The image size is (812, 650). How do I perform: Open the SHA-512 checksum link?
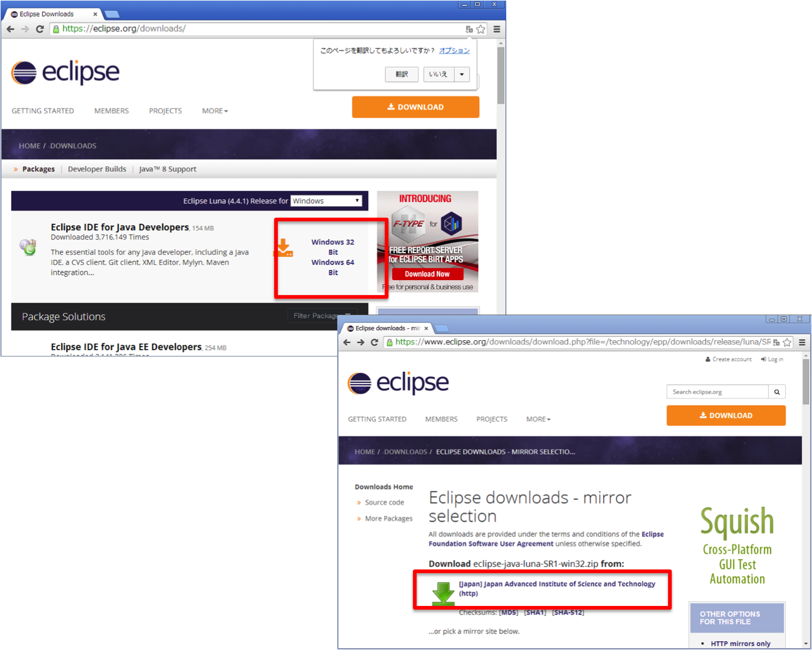coord(568,613)
